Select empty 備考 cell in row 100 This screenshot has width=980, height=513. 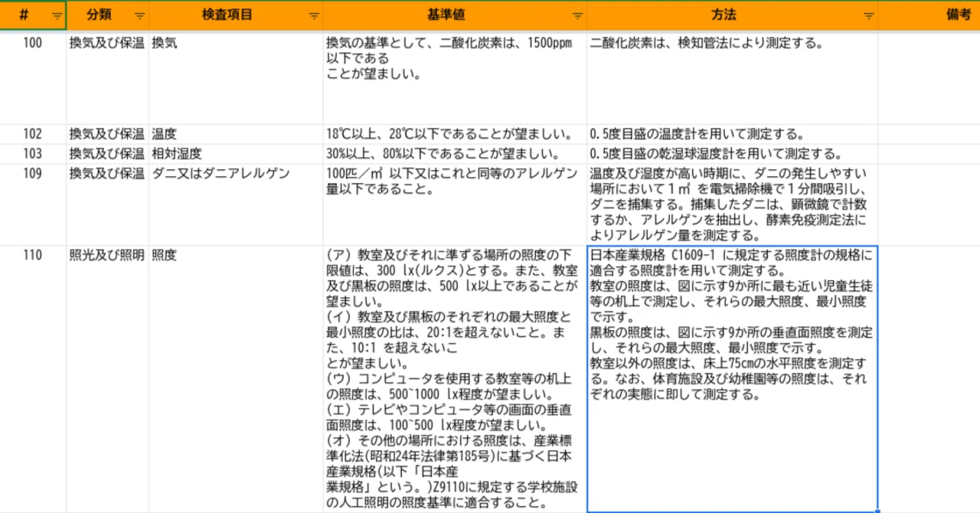(x=929, y=77)
